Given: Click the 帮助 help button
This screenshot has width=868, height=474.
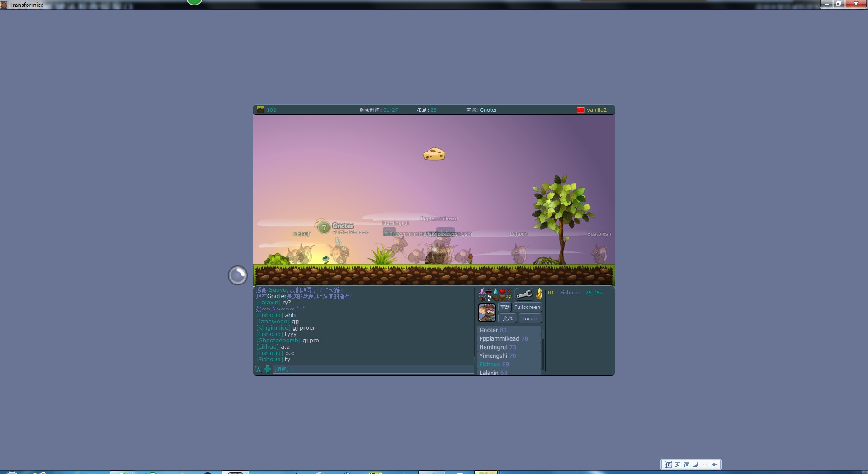Looking at the screenshot, I should pyautogui.click(x=505, y=307).
